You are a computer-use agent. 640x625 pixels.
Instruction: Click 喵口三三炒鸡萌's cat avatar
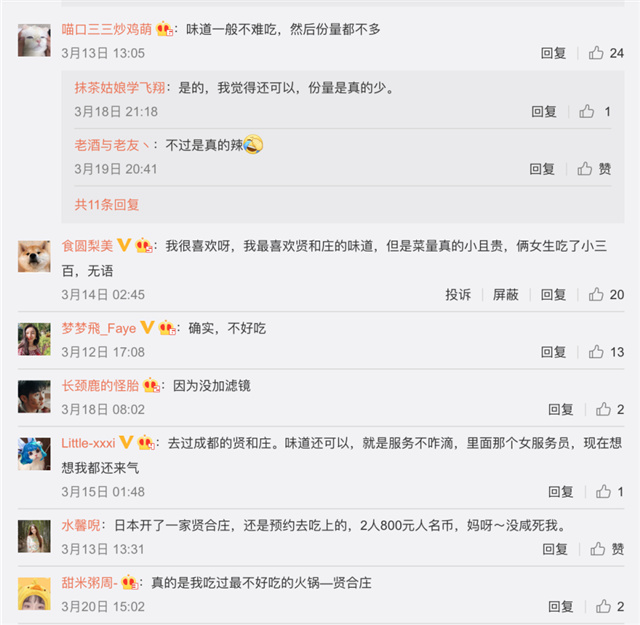[x=34, y=40]
